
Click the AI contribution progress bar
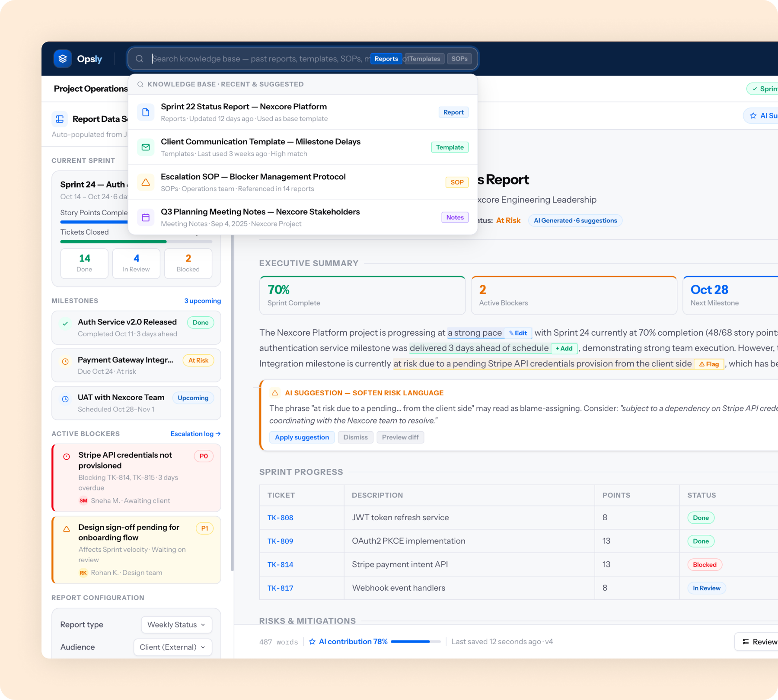point(415,642)
